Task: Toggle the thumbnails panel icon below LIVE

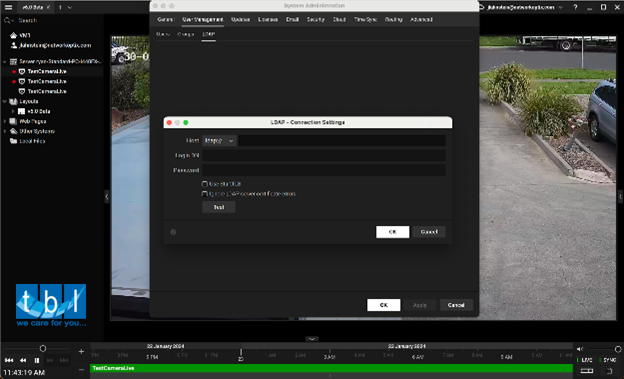Action: pyautogui.click(x=587, y=371)
